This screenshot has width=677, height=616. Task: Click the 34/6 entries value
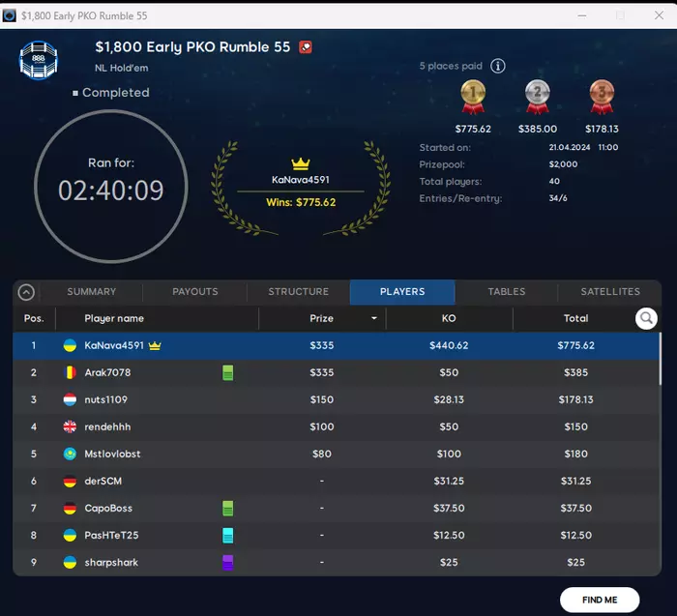point(558,198)
